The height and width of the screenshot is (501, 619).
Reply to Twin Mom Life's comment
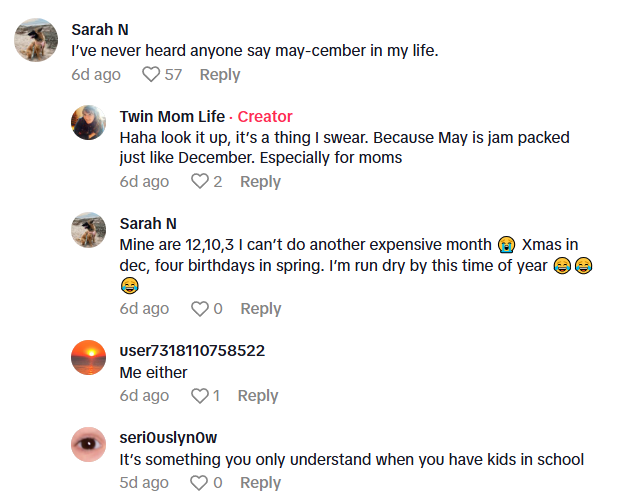[x=260, y=182]
